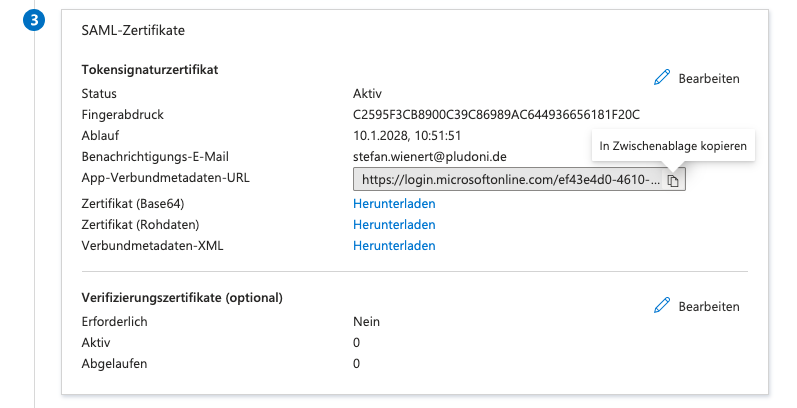Screen dimensions: 797x408
Task: Click the Erforderlich value "Nein"
Action: (366, 321)
